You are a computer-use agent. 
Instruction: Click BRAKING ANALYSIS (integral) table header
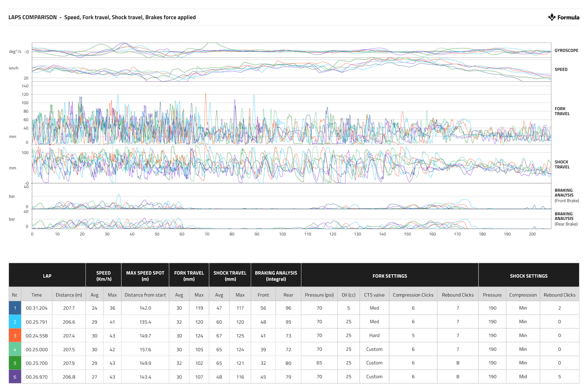(x=276, y=276)
